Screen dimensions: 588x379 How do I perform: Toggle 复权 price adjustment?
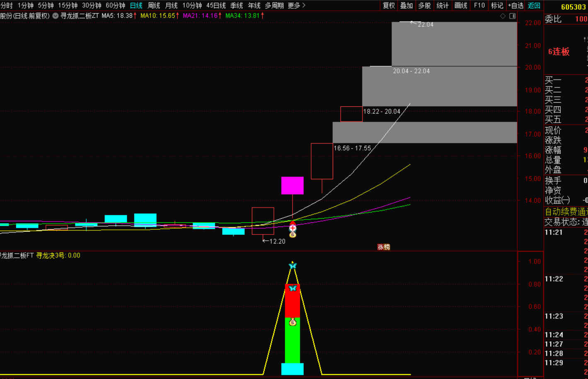coord(389,5)
